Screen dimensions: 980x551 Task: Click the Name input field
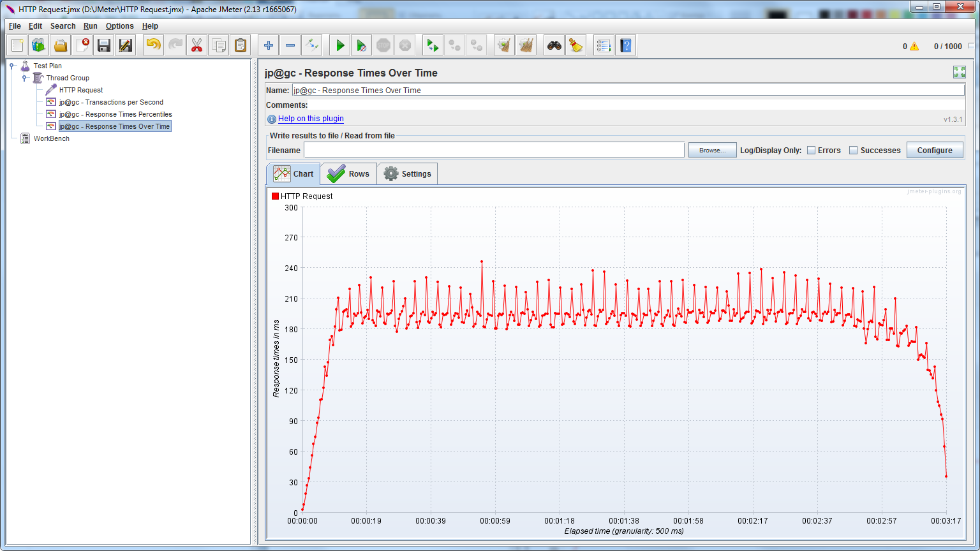click(x=628, y=90)
